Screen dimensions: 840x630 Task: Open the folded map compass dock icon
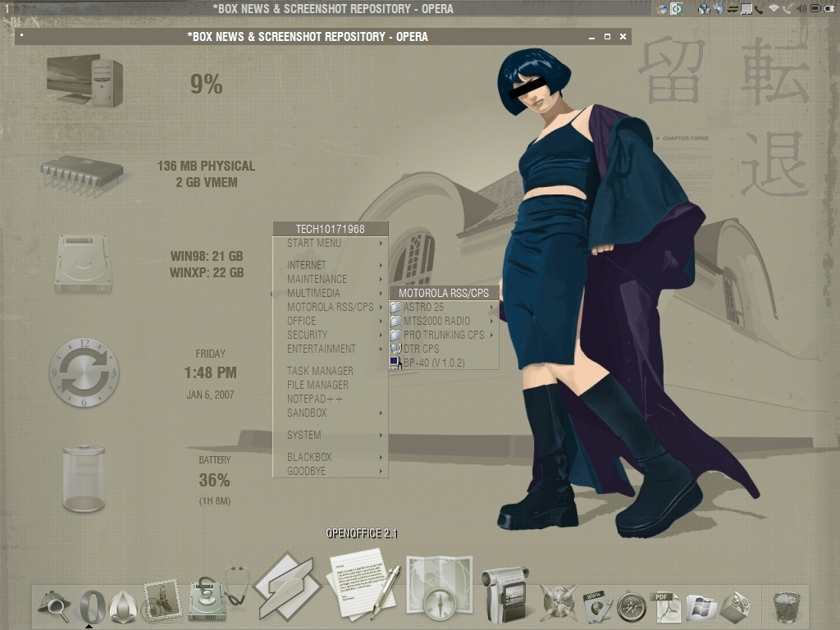point(439,587)
